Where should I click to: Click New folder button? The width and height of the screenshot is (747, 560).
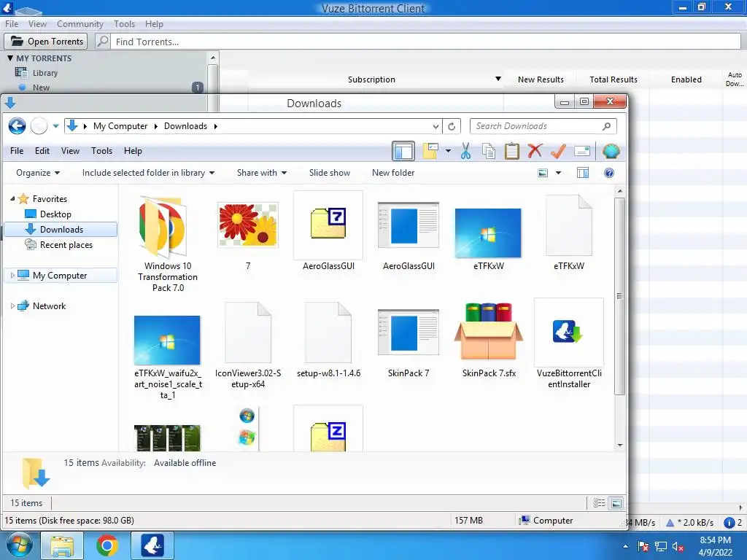tap(393, 173)
